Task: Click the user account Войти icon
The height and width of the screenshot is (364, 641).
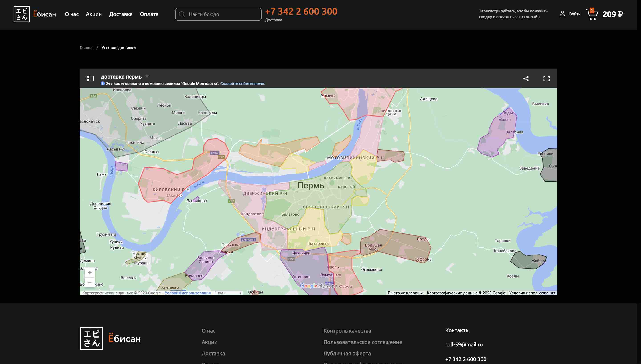Action: (562, 14)
